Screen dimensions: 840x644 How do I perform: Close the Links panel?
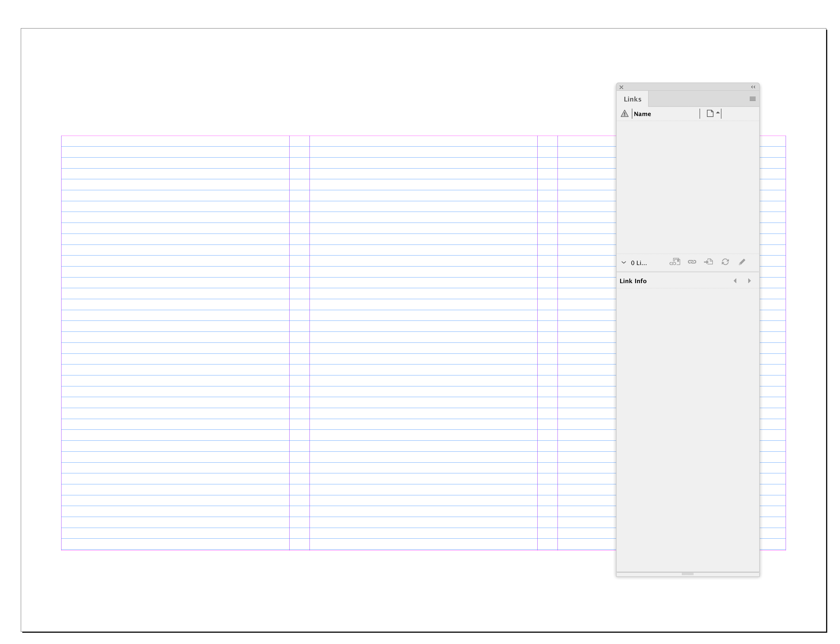(x=621, y=87)
